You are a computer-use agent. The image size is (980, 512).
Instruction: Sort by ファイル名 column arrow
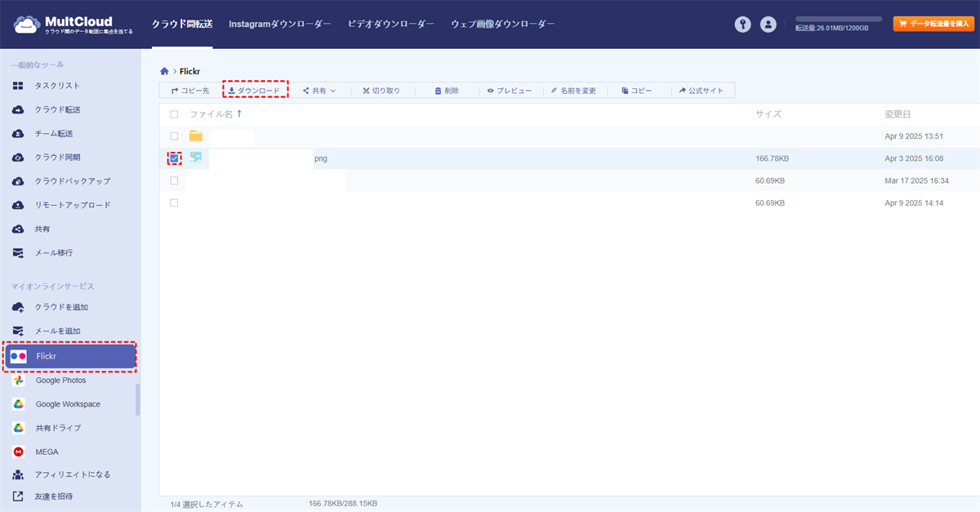coord(241,114)
